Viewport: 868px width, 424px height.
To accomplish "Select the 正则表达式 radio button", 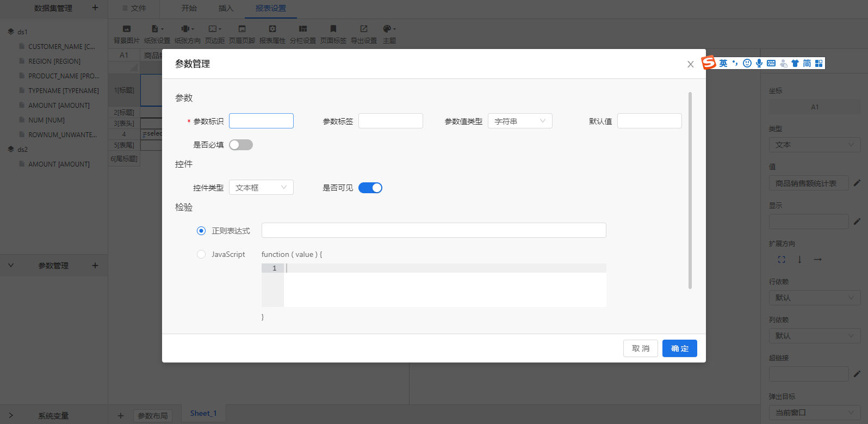I will pyautogui.click(x=201, y=231).
